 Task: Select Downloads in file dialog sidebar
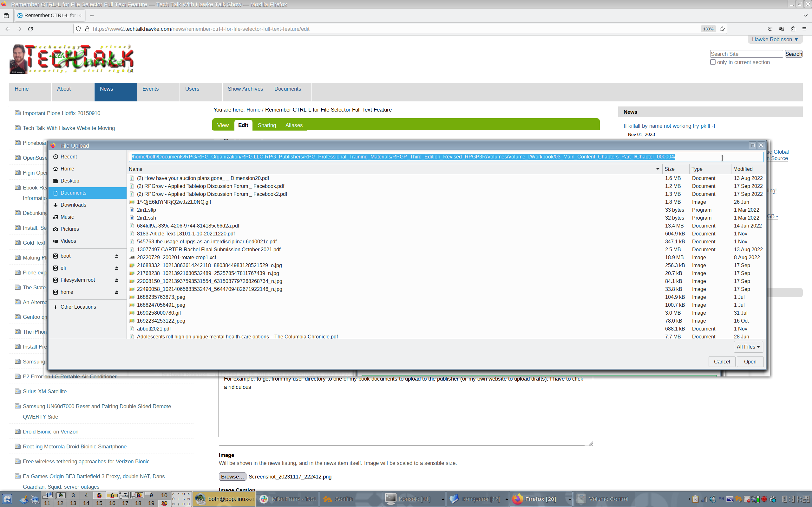73,205
